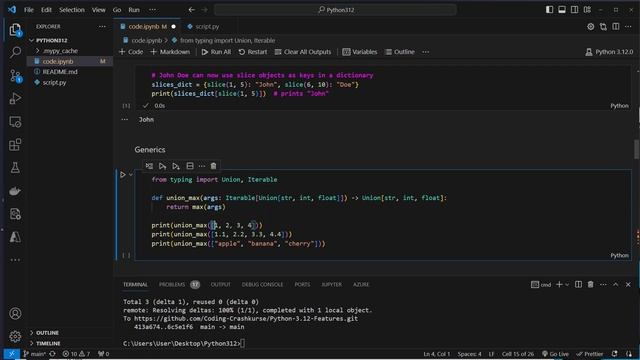Toggle bottom panel visibility

(x=562, y=9)
